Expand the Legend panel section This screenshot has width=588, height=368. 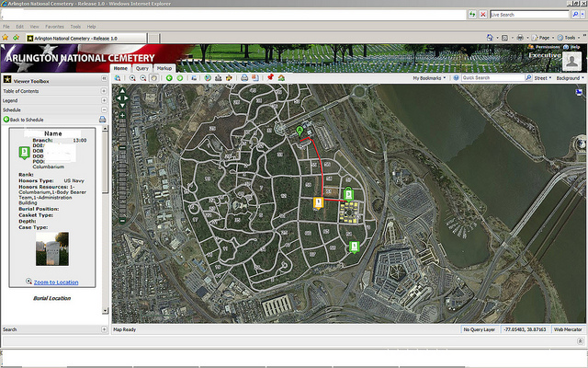click(x=104, y=100)
